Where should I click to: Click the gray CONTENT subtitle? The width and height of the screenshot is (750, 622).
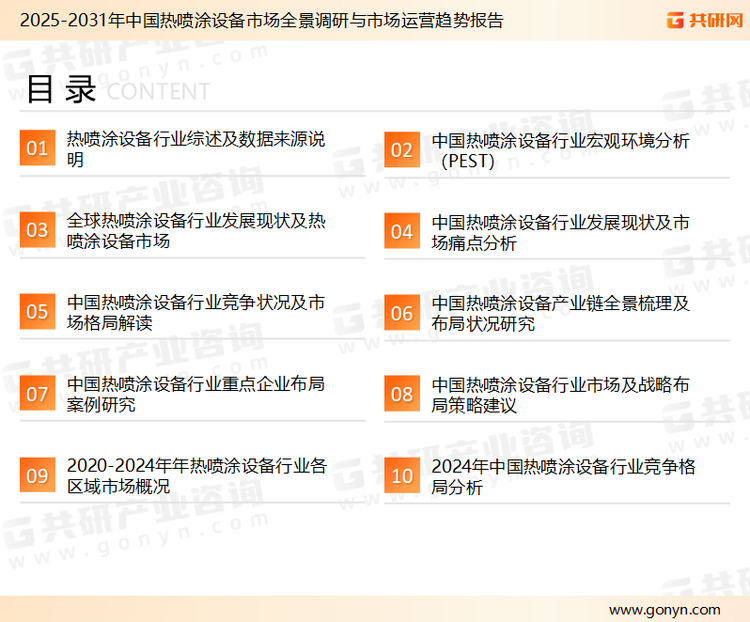pyautogui.click(x=158, y=91)
